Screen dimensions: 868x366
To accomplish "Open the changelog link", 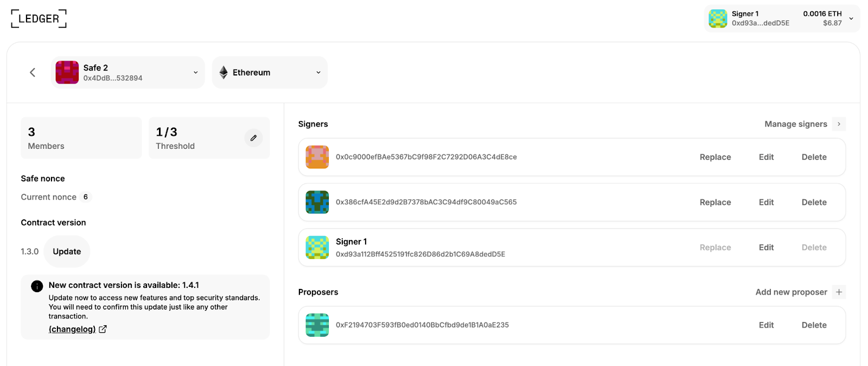I will tap(72, 329).
